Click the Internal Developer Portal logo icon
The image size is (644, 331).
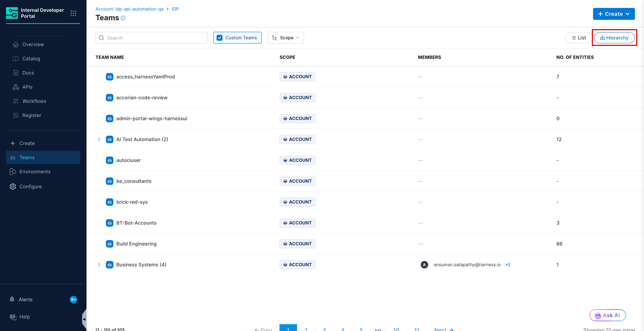coord(12,13)
